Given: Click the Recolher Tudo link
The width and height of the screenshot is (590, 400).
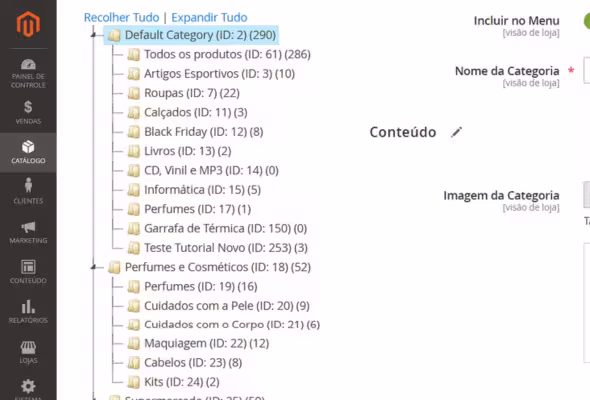Looking at the screenshot, I should coord(122,17).
